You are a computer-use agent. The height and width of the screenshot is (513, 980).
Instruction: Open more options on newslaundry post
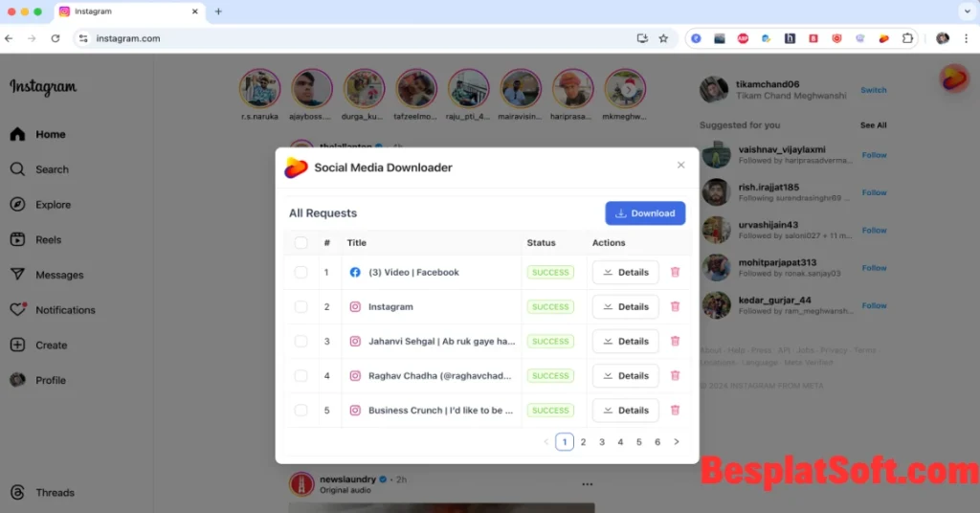[587, 484]
